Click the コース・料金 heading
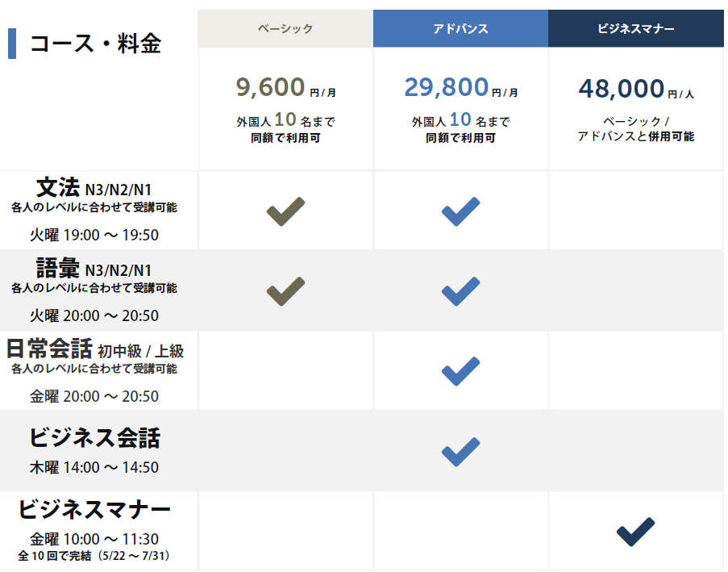The image size is (728, 572). 95,44
